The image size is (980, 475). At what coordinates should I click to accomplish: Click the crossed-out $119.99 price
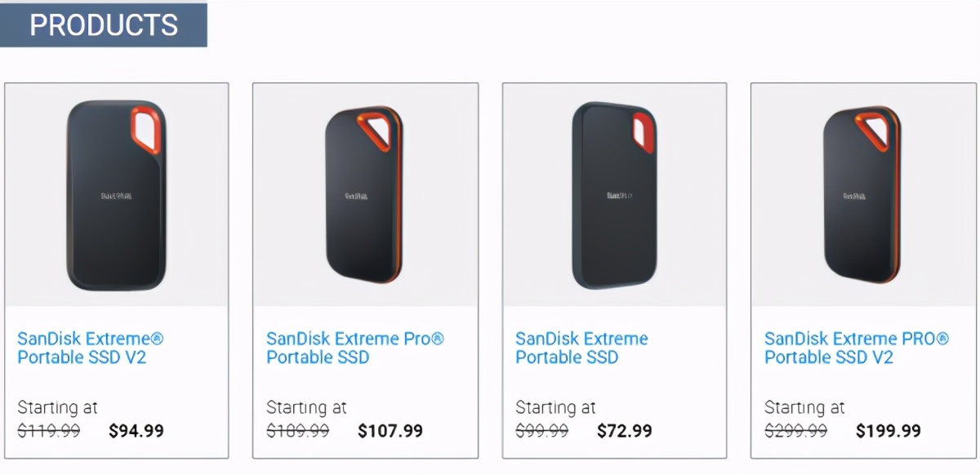pos(49,431)
